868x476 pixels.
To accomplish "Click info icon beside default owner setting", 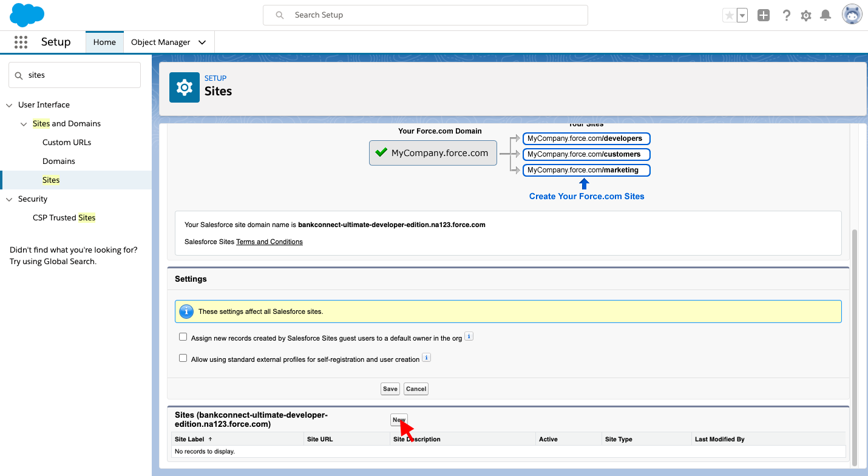I will tap(469, 336).
